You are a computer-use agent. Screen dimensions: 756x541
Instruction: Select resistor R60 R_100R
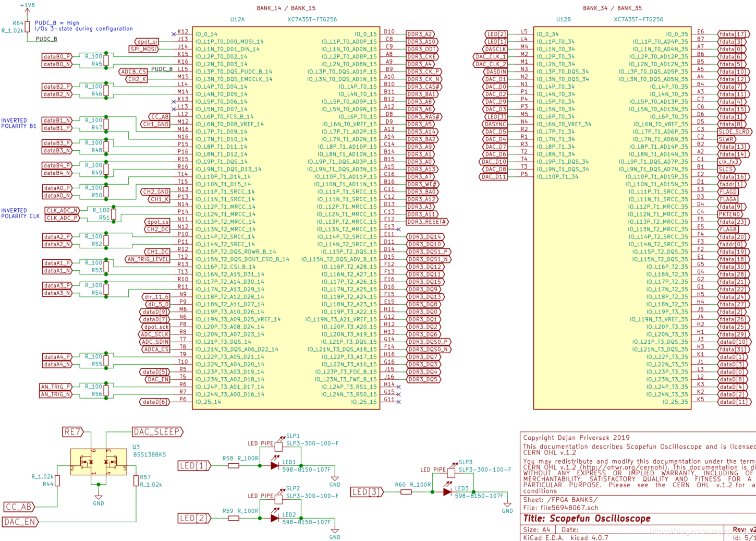click(x=406, y=492)
